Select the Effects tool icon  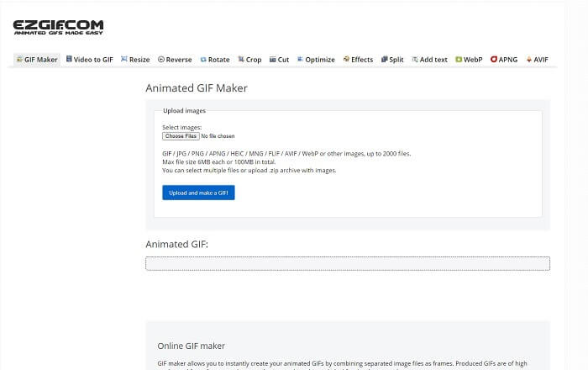(x=346, y=60)
